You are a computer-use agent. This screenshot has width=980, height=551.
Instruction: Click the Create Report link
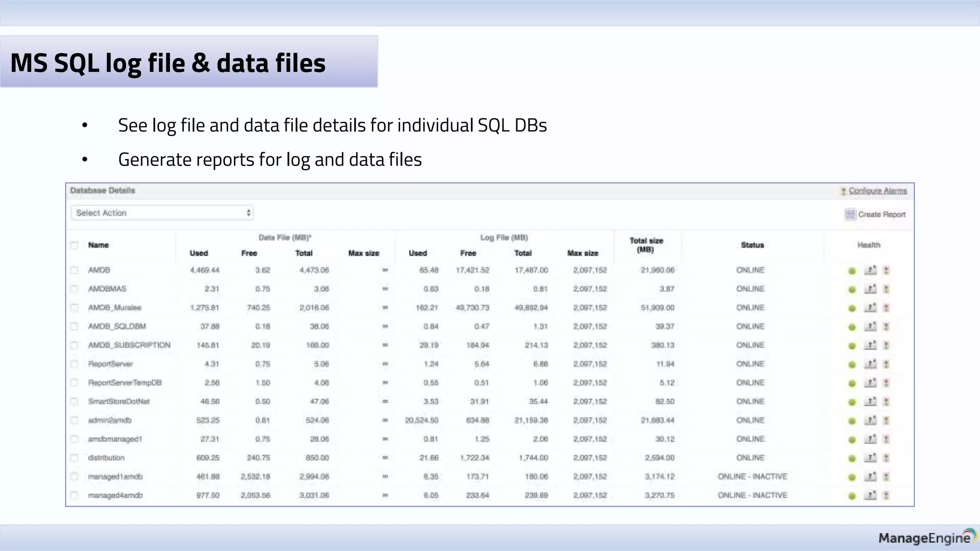pos(881,214)
